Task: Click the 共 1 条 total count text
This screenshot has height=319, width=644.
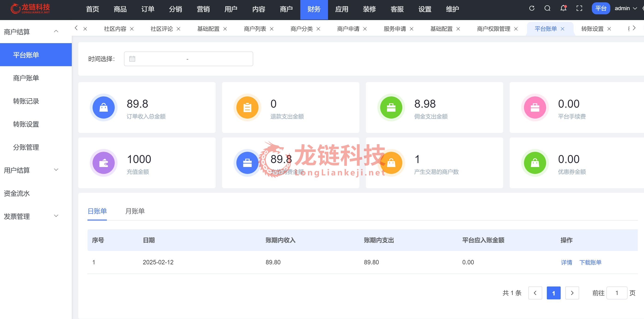Action: 512,293
